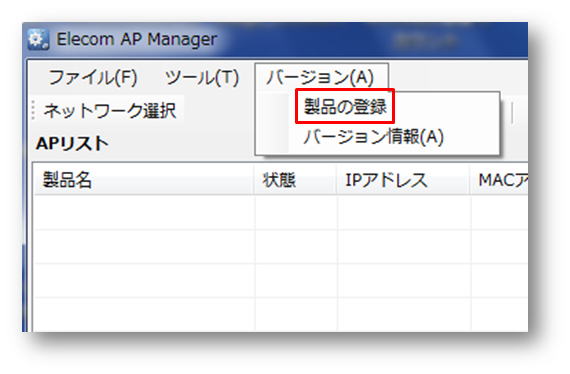Click the APリスト heading text
The image size is (570, 374).
[72, 144]
